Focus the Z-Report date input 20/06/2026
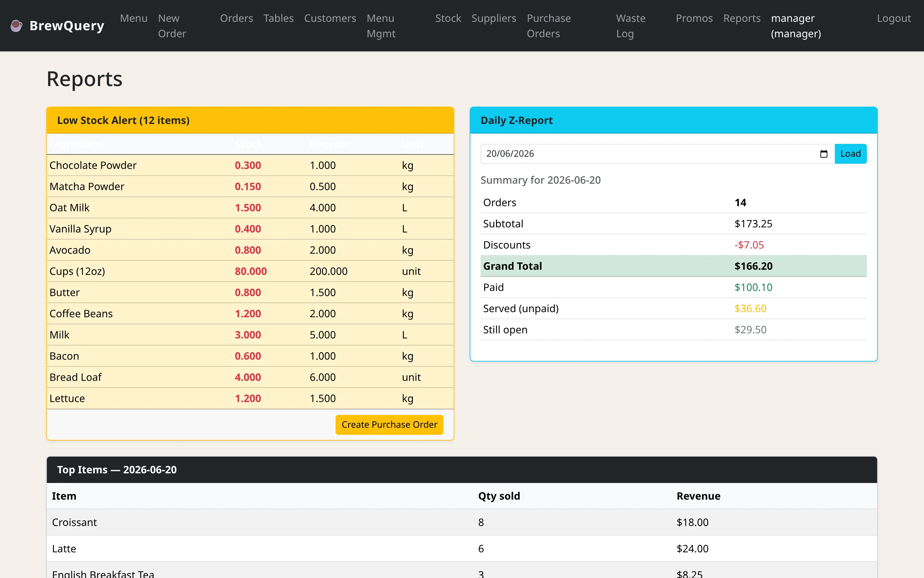This screenshot has height=578, width=924. [x=657, y=154]
